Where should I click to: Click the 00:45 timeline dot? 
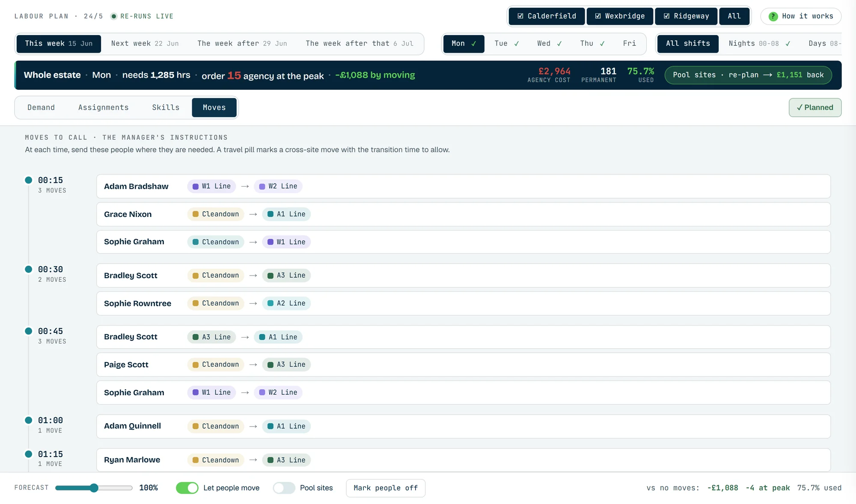[29, 331]
